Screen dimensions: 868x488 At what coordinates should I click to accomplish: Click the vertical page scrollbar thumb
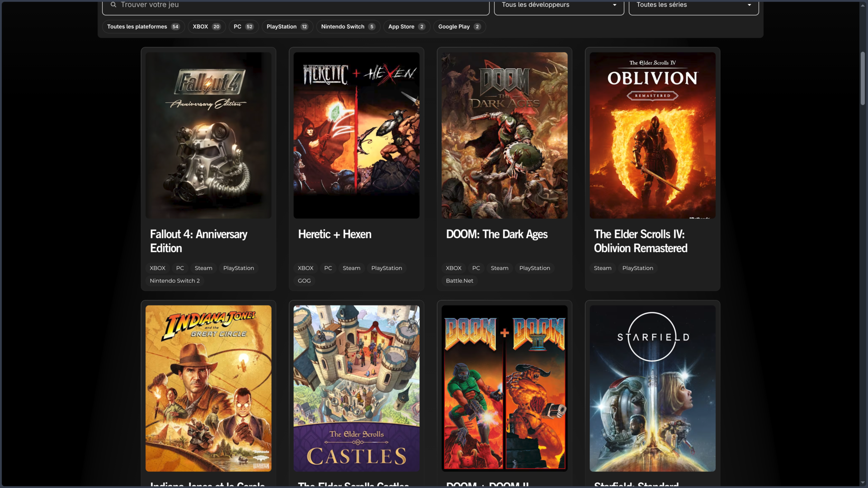863,78
